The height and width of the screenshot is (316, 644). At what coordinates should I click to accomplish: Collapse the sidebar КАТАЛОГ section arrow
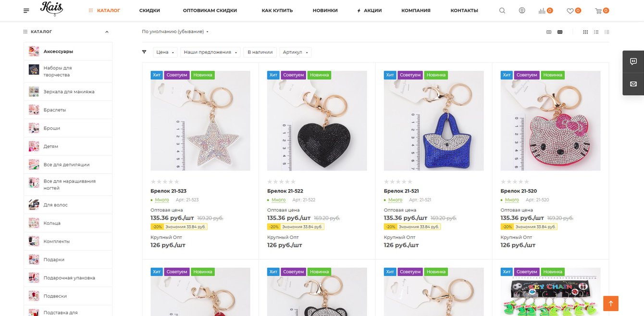click(x=107, y=32)
